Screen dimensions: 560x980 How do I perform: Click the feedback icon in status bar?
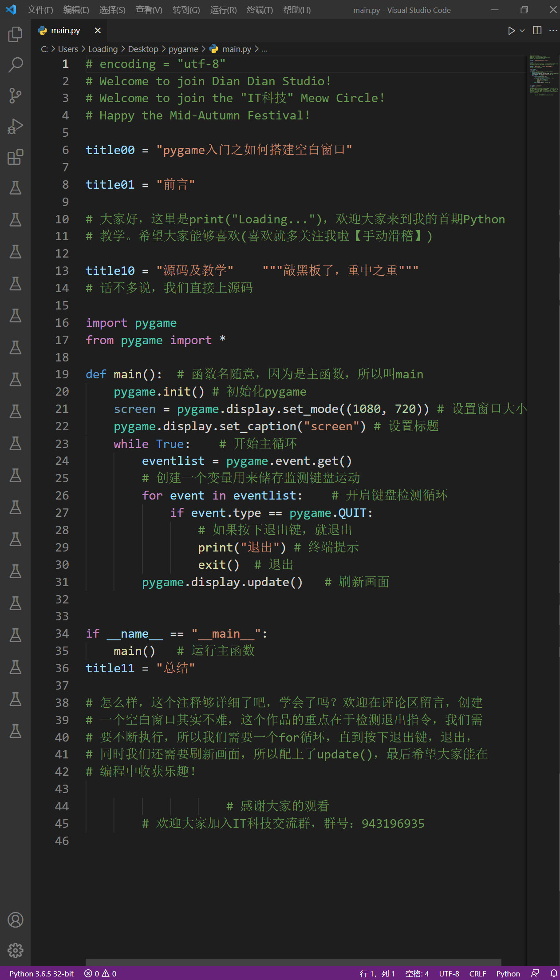point(535,973)
